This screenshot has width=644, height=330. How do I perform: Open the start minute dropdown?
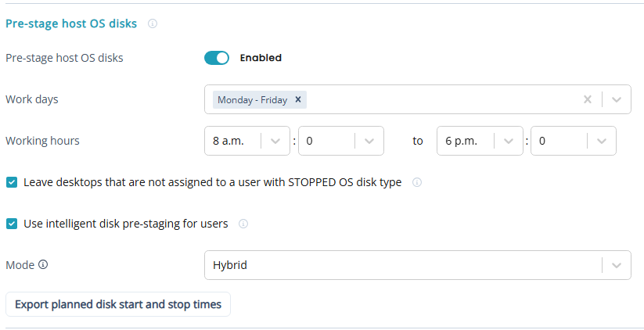click(x=369, y=141)
